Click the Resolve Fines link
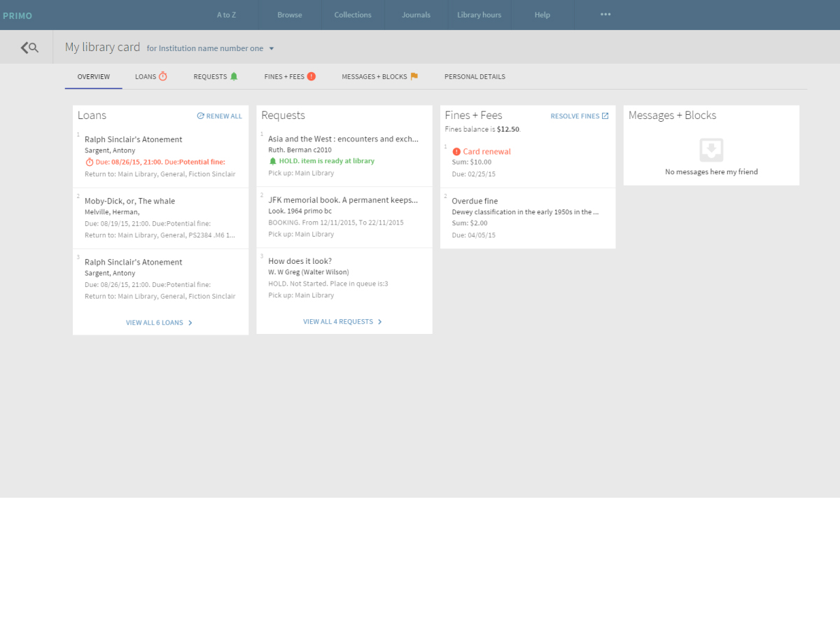The image size is (840, 630). click(x=579, y=116)
